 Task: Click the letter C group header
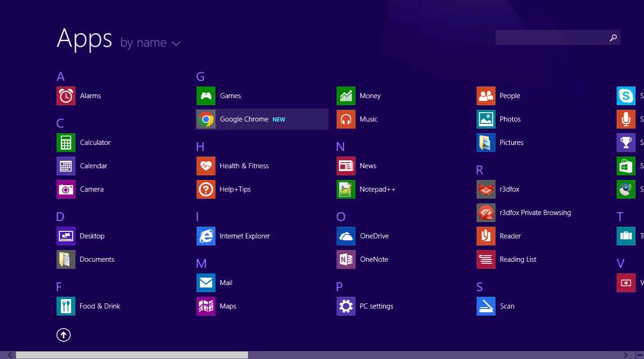pos(60,123)
